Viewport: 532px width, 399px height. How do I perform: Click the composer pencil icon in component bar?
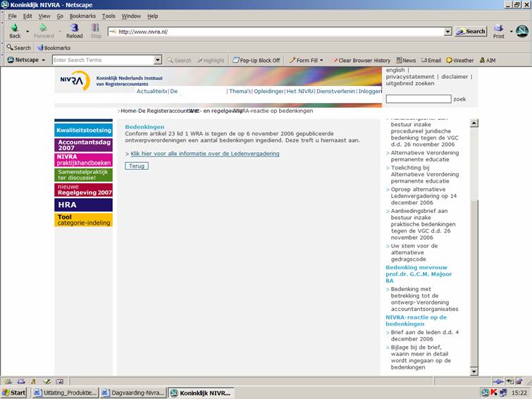tap(47, 381)
